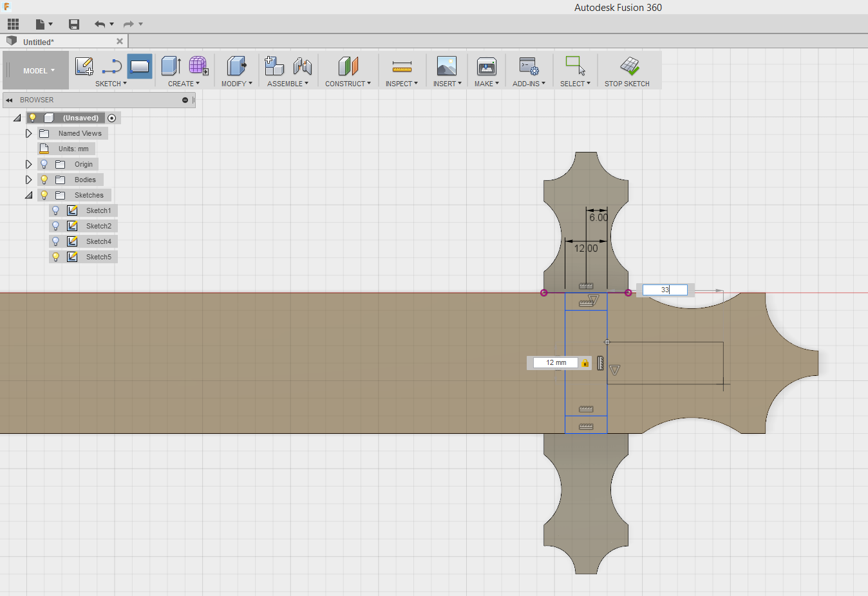Open the CREATE menu

[x=184, y=84]
